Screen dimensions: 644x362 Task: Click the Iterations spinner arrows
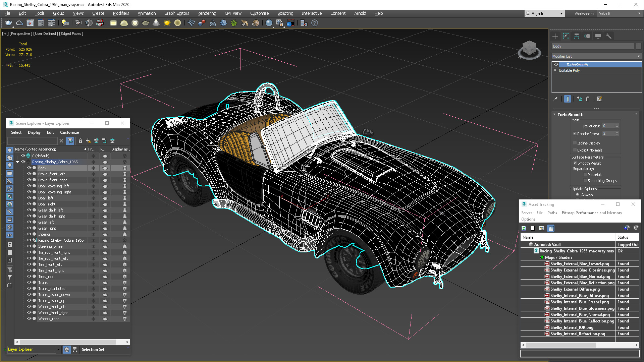click(x=617, y=126)
